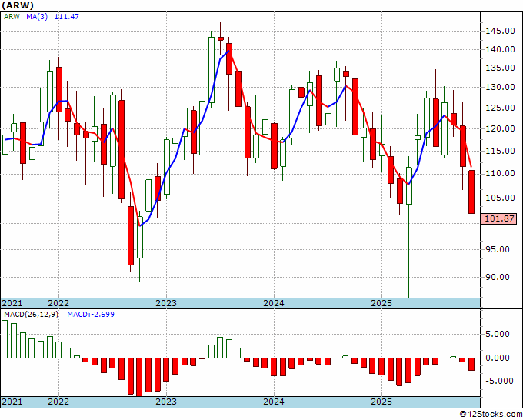The height and width of the screenshot is (420, 523).
Task: Click 2024 on the price chart timeline
Action: tap(274, 303)
